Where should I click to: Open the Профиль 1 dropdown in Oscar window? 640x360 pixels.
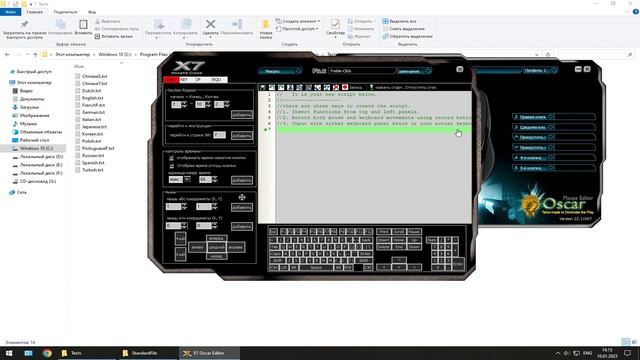click(x=540, y=70)
